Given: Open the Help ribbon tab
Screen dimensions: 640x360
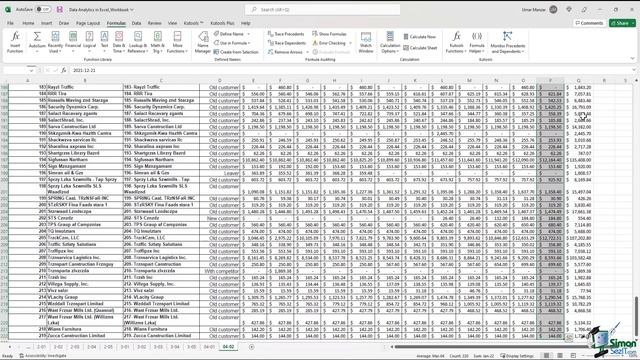Looking at the screenshot, I should click(x=245, y=23).
